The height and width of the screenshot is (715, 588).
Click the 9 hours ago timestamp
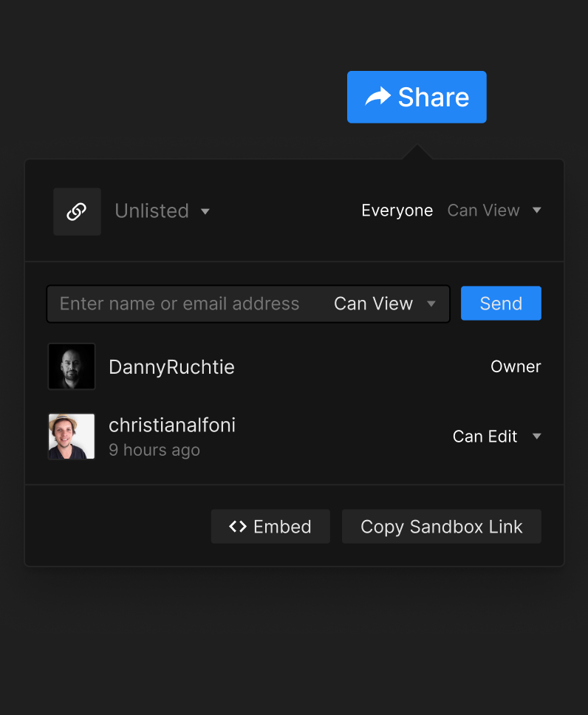(154, 450)
